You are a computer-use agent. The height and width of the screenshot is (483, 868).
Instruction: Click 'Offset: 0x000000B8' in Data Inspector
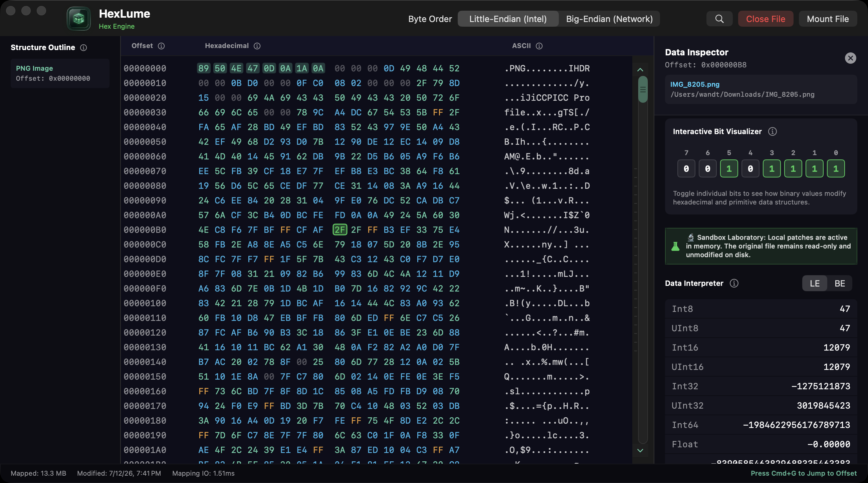706,65
